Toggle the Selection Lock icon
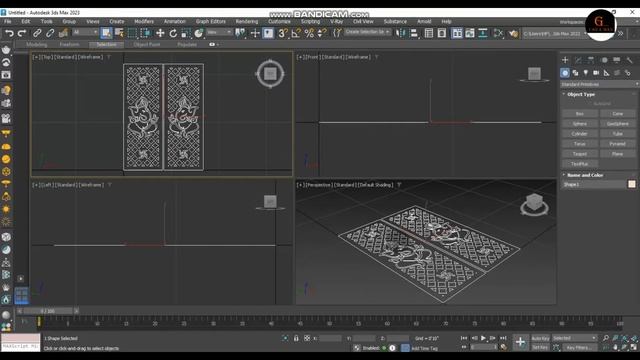The image size is (640, 360). point(296,338)
